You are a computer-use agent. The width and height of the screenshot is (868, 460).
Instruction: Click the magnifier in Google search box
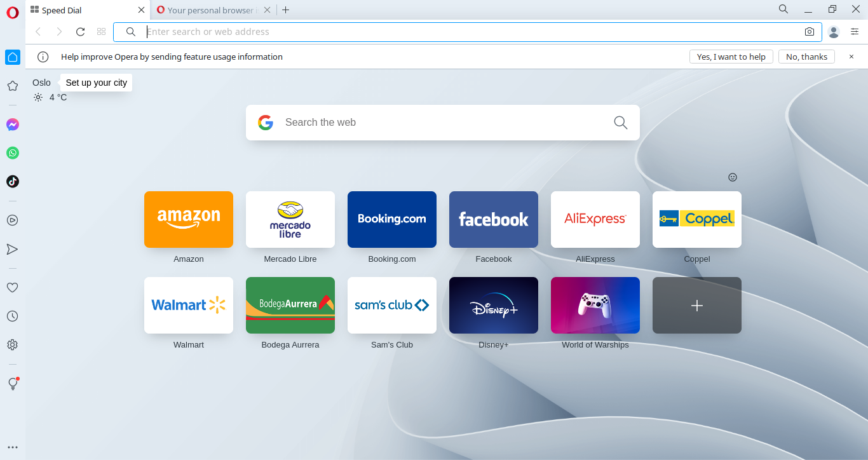coord(621,123)
